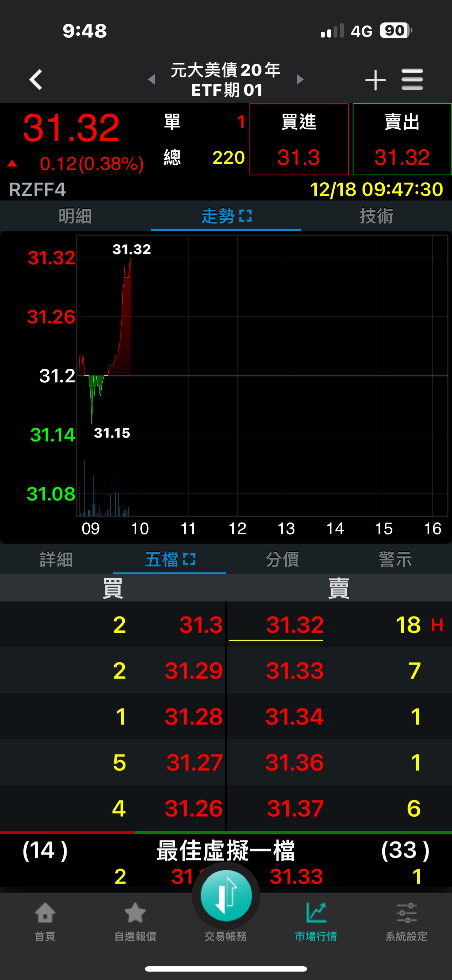Viewport: 452px width, 980px height.
Task: Tap the 9:48 clock in status bar
Action: (85, 31)
